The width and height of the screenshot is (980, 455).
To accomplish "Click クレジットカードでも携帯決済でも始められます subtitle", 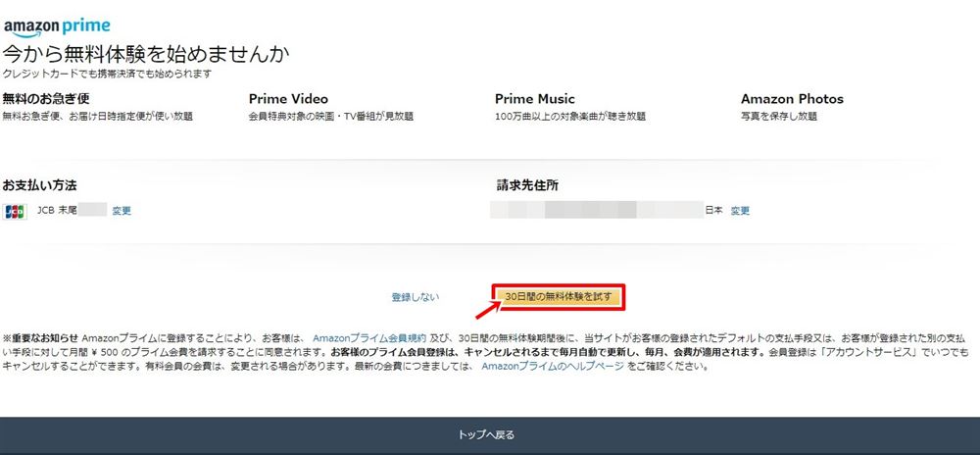I will point(107,74).
